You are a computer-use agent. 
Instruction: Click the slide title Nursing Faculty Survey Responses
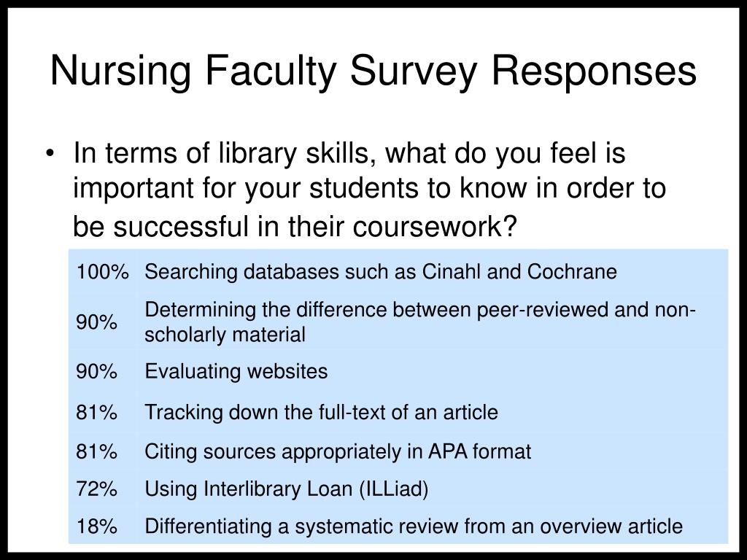click(x=373, y=71)
